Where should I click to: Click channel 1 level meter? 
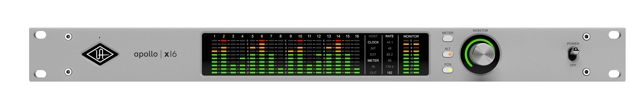click(214, 57)
